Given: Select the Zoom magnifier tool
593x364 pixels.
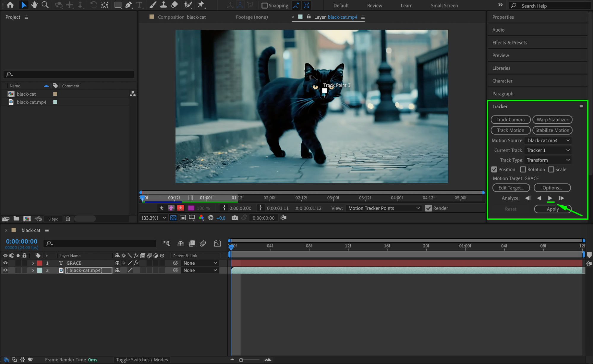Looking at the screenshot, I should 45,5.
